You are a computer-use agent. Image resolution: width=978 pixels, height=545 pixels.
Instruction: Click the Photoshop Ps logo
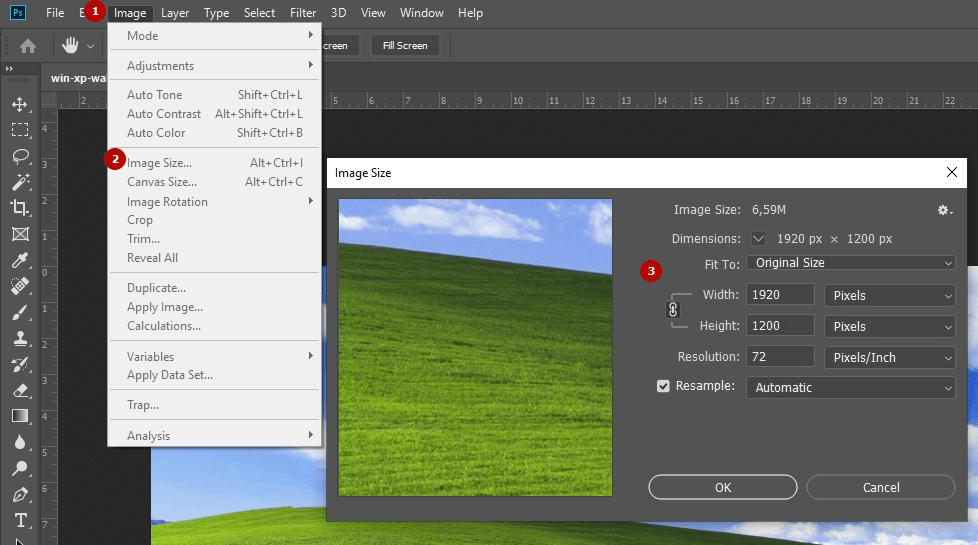coord(18,12)
